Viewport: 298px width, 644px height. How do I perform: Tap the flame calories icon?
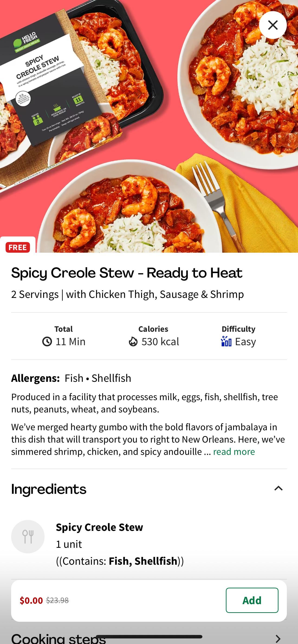(x=133, y=341)
